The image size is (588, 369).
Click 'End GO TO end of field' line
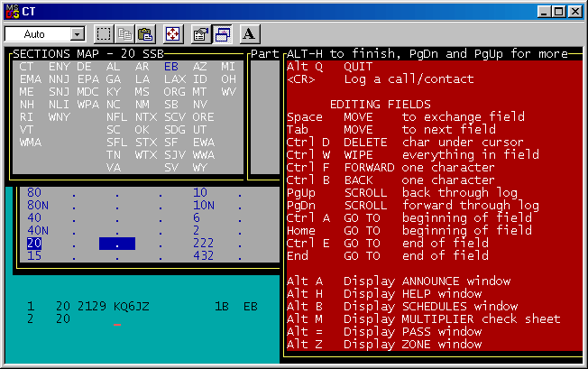388,255
